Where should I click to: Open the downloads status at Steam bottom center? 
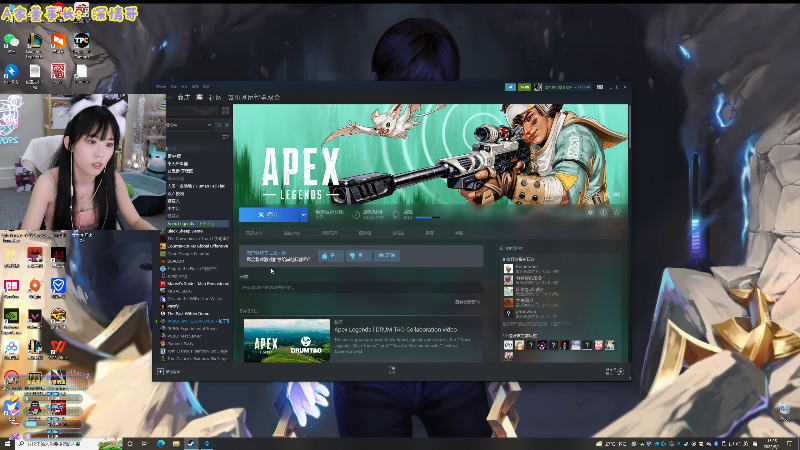[392, 370]
